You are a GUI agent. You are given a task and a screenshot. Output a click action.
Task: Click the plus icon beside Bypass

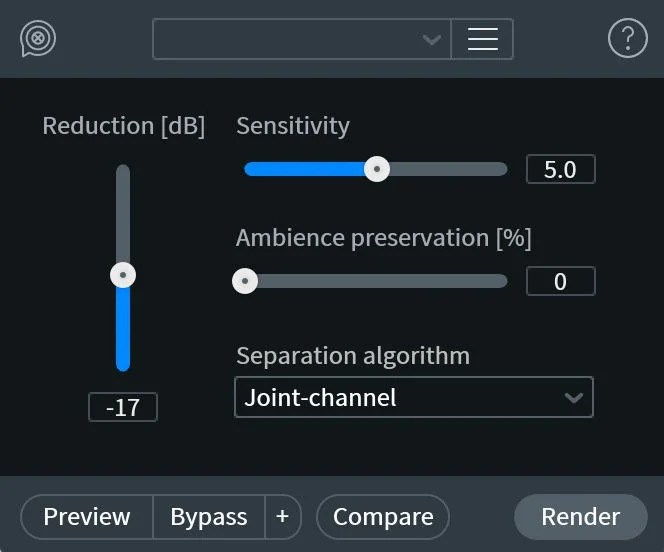(x=282, y=516)
